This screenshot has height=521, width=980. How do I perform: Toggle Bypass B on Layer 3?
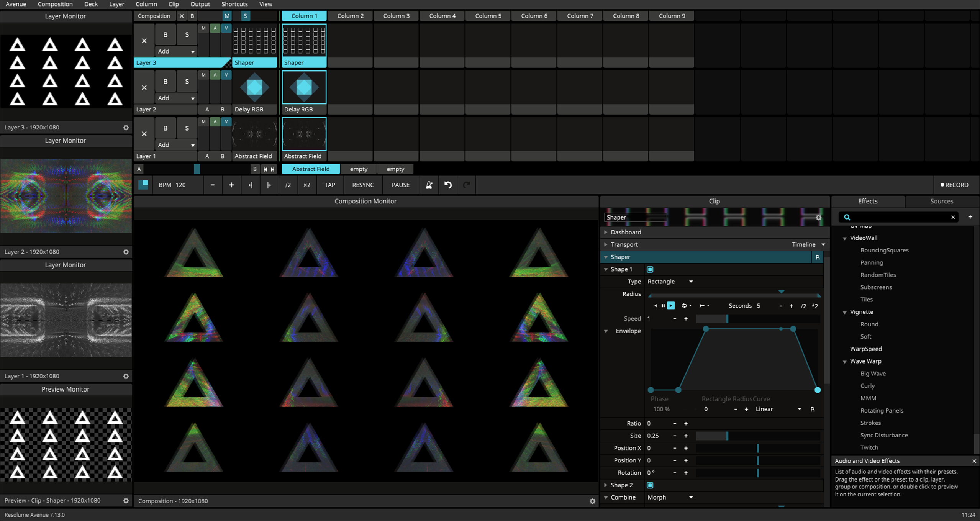166,35
